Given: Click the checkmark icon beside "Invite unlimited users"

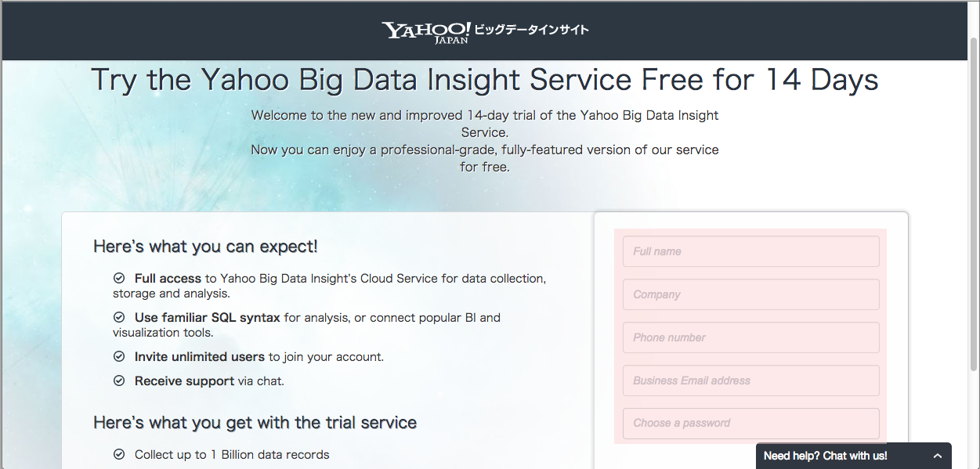Looking at the screenshot, I should click(119, 356).
